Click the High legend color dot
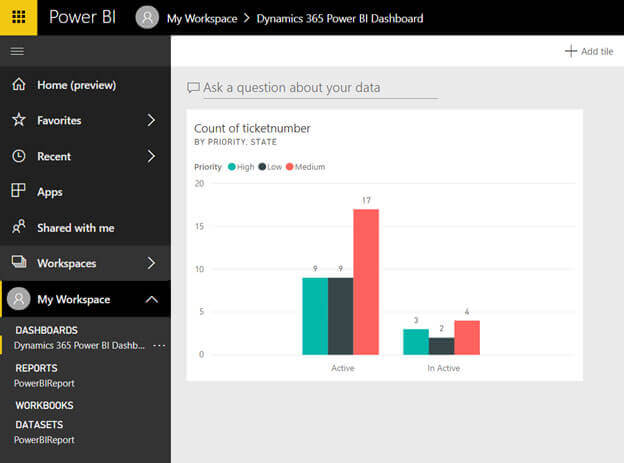The width and height of the screenshot is (624, 463). [232, 166]
